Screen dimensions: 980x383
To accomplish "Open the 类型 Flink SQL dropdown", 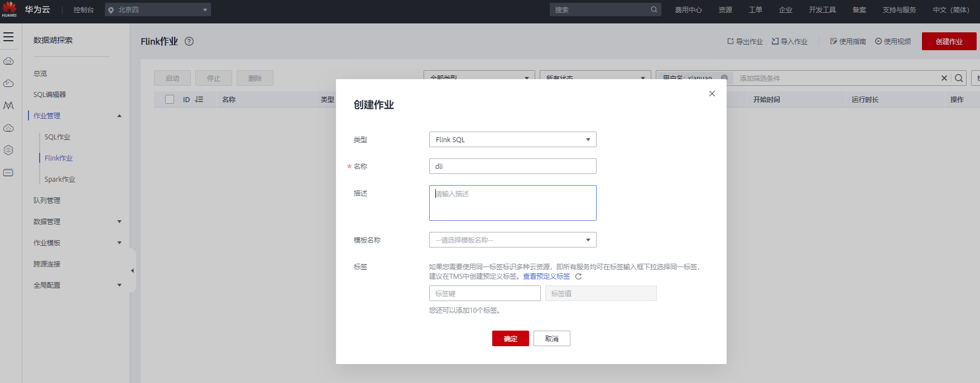I will 513,139.
